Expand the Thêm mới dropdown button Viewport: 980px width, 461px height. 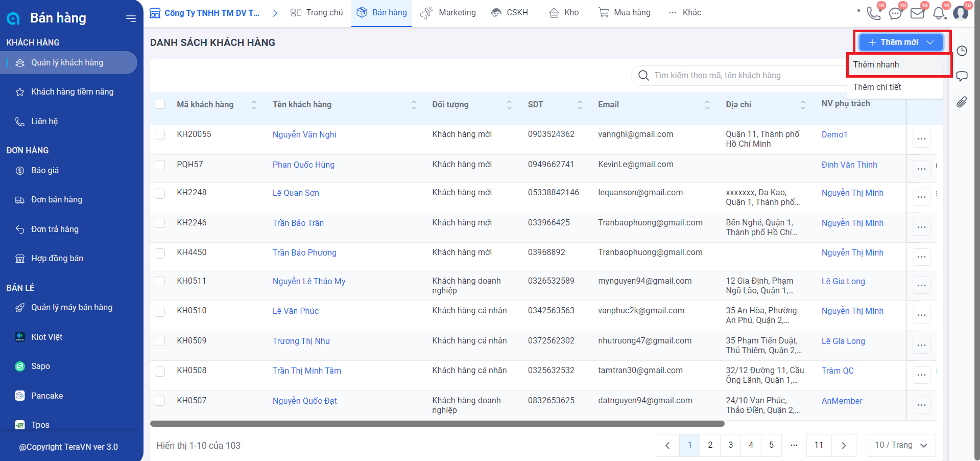(x=901, y=42)
